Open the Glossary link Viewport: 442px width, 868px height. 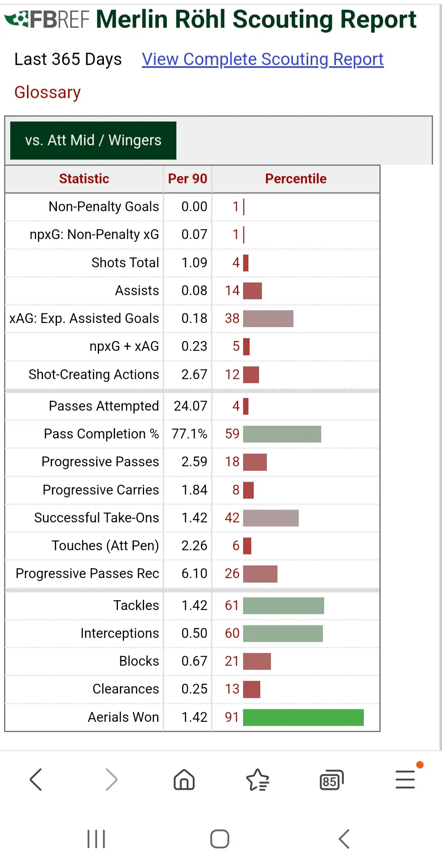(x=47, y=93)
